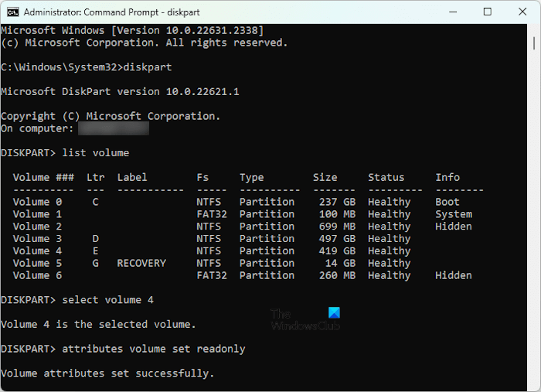
Task: Click 'Hidden' info of Volume 2
Action: tap(454, 227)
